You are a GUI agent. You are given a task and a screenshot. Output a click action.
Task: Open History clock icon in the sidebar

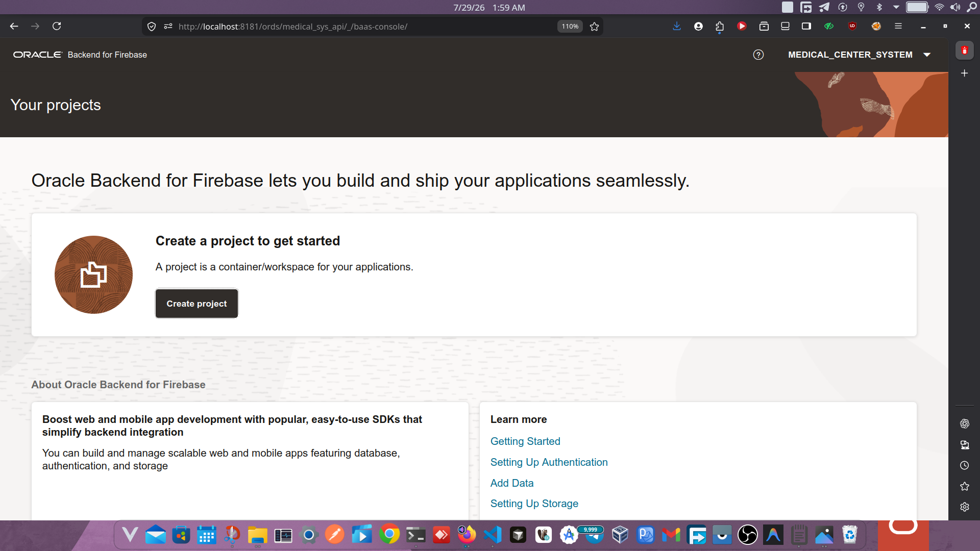click(x=964, y=465)
